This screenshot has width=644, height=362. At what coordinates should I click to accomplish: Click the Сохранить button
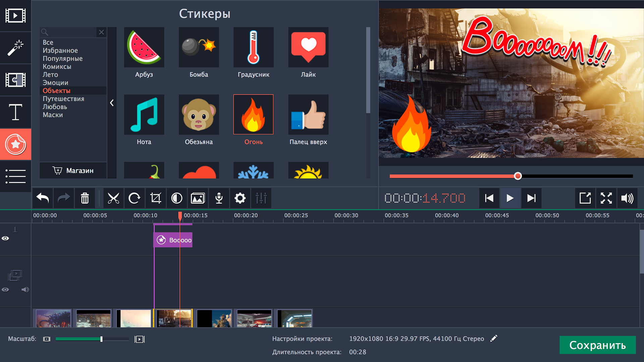pyautogui.click(x=597, y=345)
